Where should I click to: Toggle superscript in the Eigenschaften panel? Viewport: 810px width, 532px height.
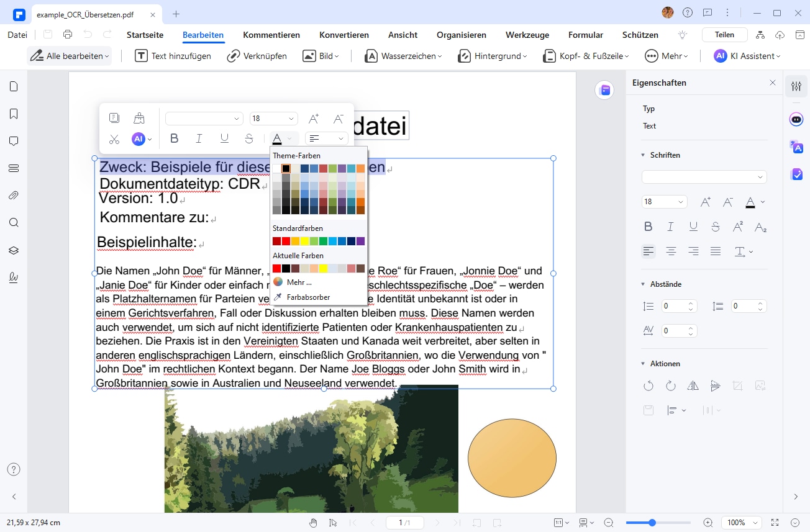(x=738, y=227)
